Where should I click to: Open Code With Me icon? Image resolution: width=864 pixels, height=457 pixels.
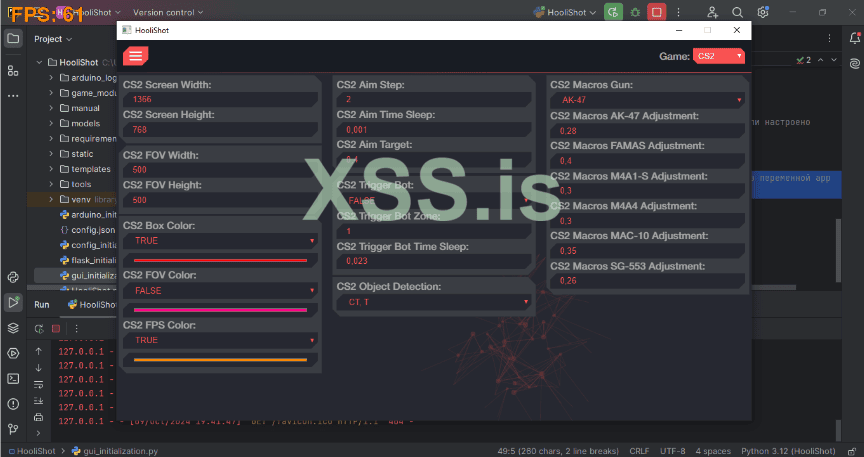712,12
